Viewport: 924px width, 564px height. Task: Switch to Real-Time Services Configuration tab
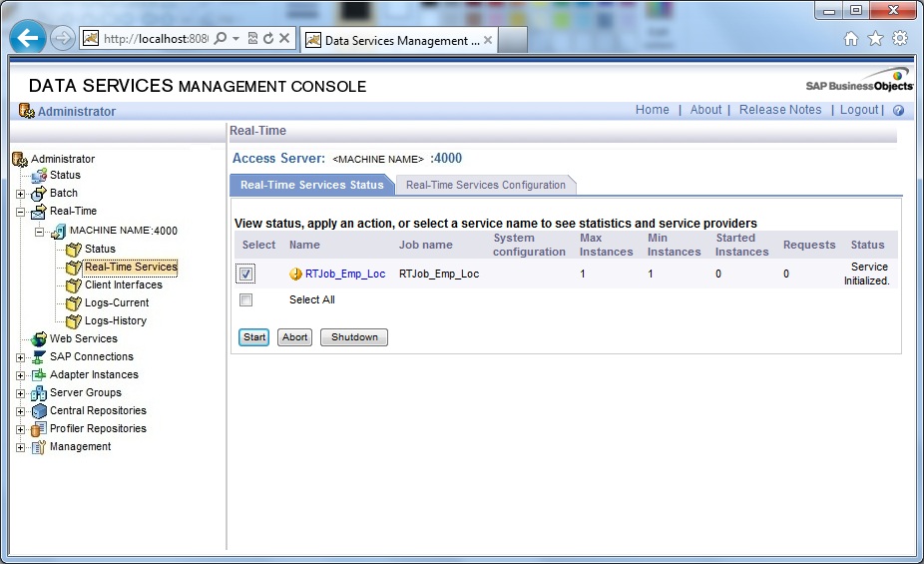pyautogui.click(x=486, y=185)
